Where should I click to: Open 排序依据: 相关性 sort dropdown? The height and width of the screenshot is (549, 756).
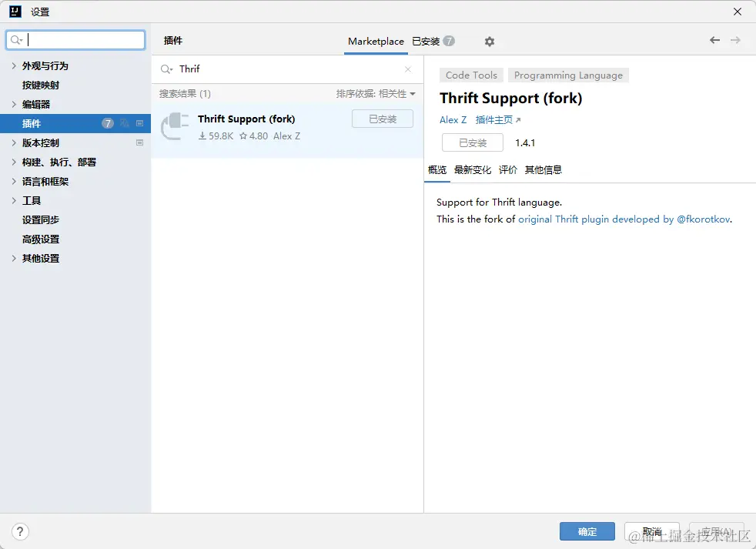click(376, 94)
